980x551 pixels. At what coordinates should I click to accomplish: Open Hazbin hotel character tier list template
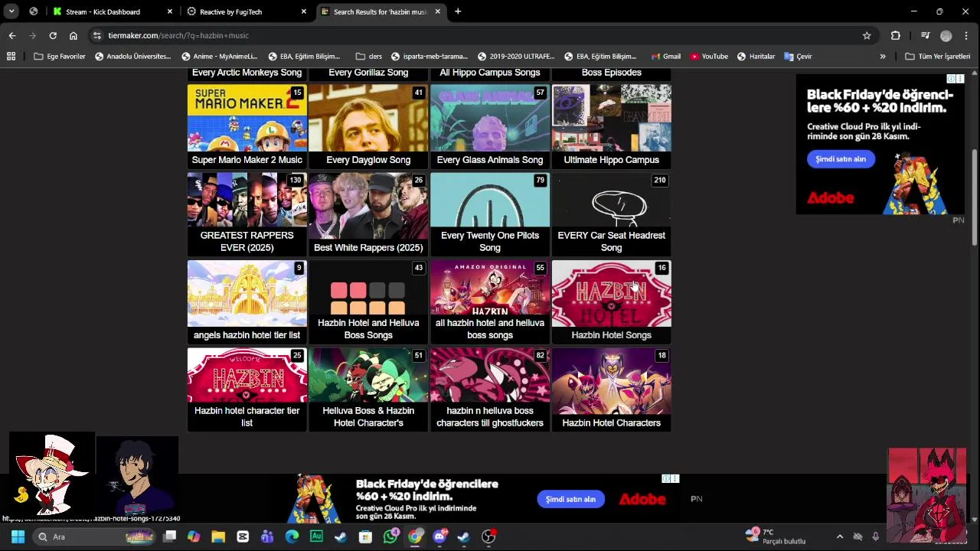pyautogui.click(x=247, y=390)
